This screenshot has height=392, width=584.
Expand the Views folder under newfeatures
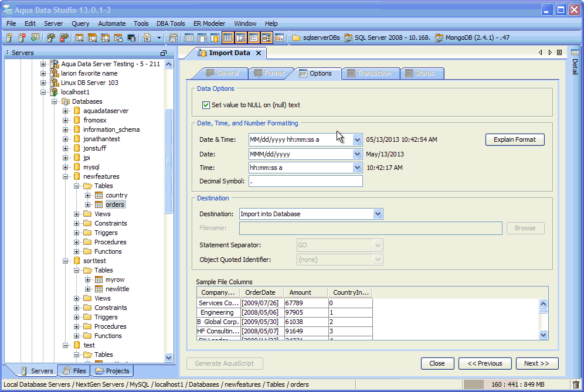77,214
